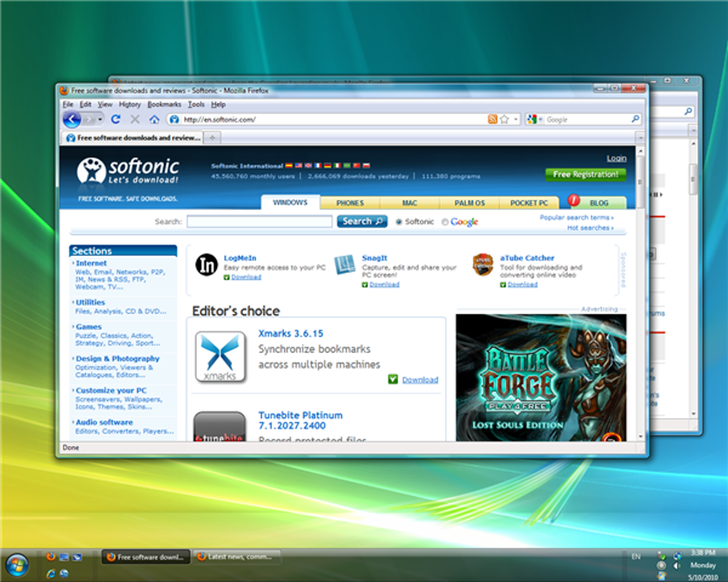
Task: Click the Free Registration button
Action: [x=585, y=175]
